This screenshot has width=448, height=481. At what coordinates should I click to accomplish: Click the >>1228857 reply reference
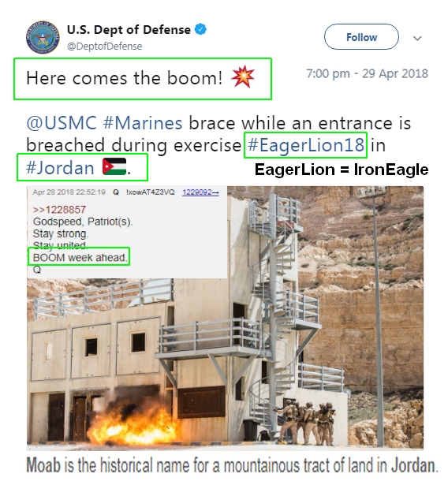[59, 210]
